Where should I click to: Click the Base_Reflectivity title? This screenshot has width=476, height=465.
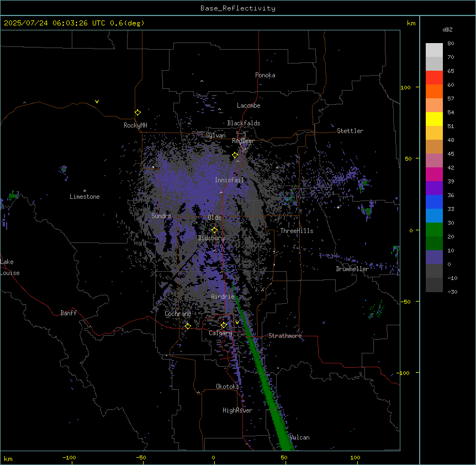pos(238,8)
